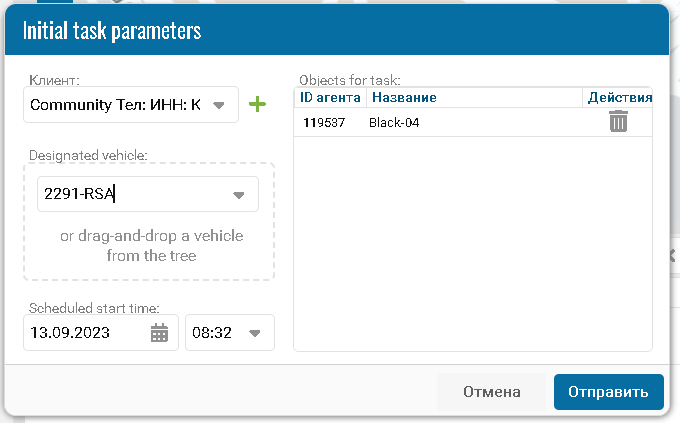This screenshot has height=423, width=680.
Task: Click the Действия column header
Action: [620, 97]
